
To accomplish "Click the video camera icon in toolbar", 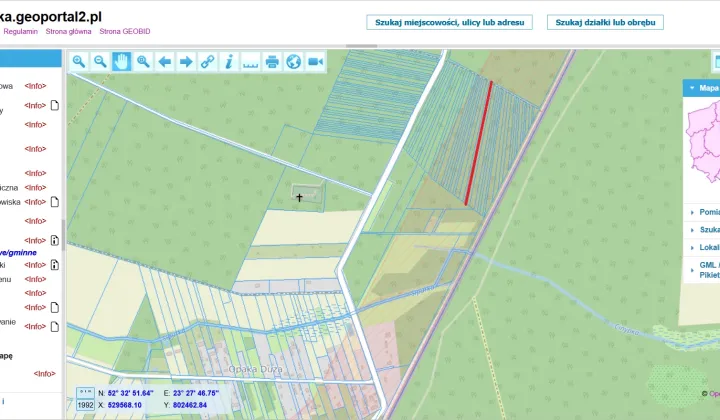I will point(315,61).
